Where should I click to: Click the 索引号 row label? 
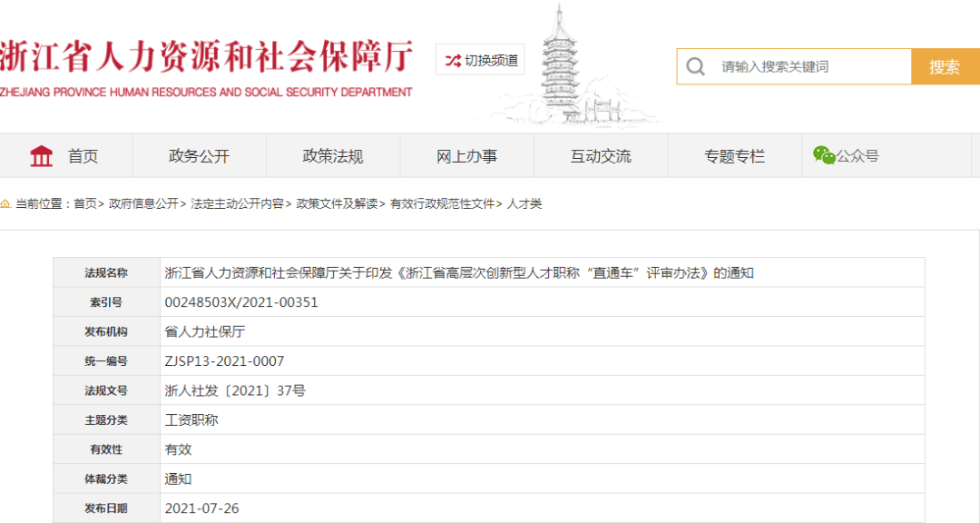[x=106, y=302]
